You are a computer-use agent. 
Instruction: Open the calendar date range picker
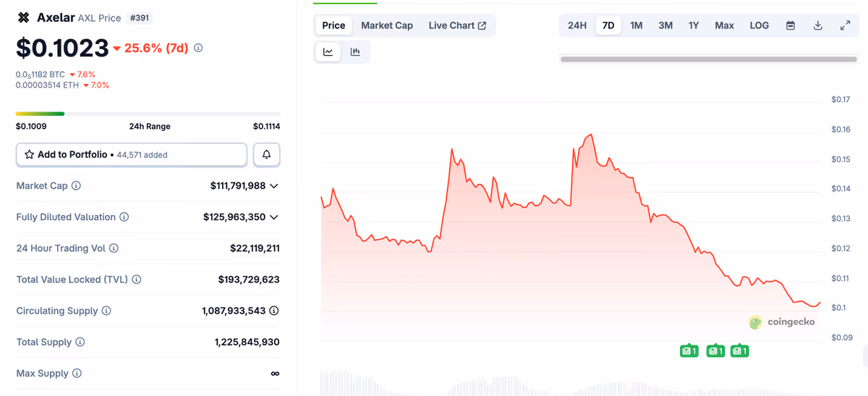[x=791, y=25]
